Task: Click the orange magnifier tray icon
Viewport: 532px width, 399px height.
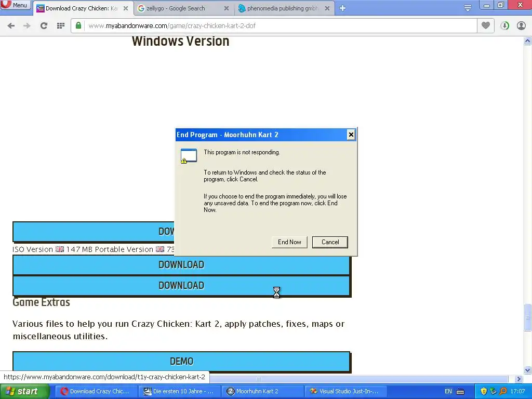Action: (x=503, y=391)
